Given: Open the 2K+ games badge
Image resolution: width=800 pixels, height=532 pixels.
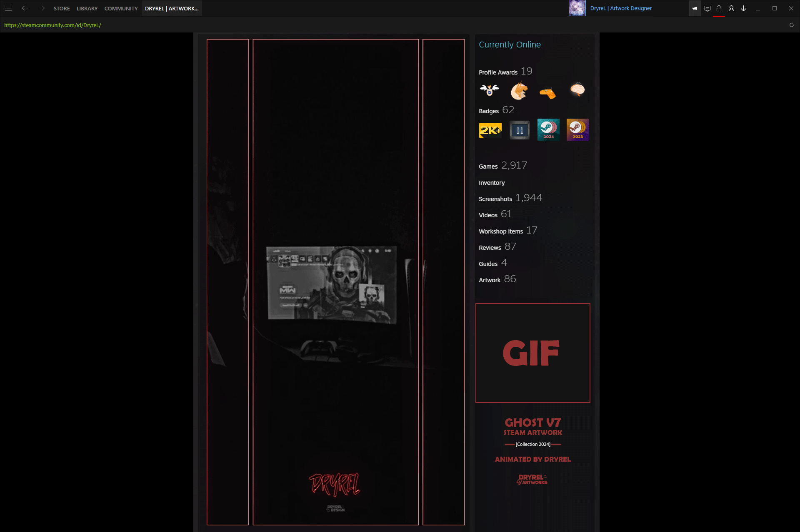Looking at the screenshot, I should 490,130.
